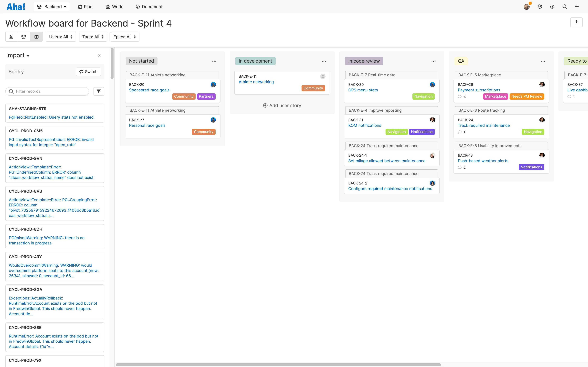The width and height of the screenshot is (588, 367).
Task: Open the Plan menu
Action: pos(85,7)
